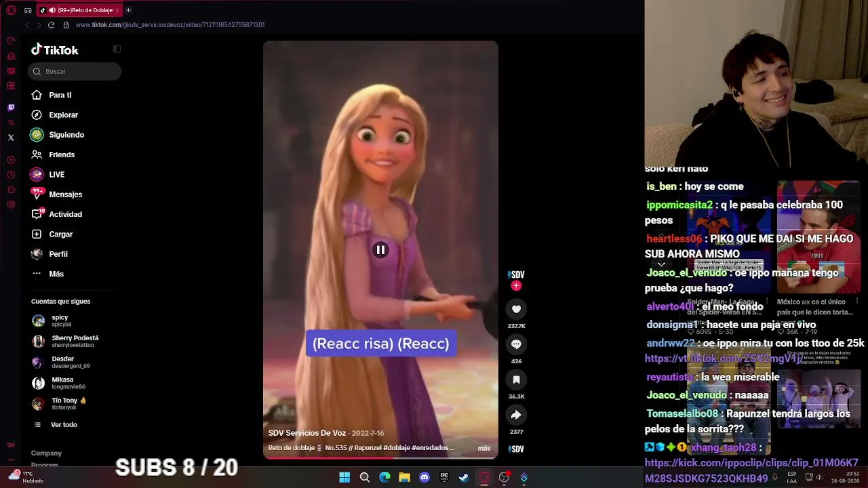The height and width of the screenshot is (488, 868).
Task: Open Para ti feed
Action: (52, 95)
